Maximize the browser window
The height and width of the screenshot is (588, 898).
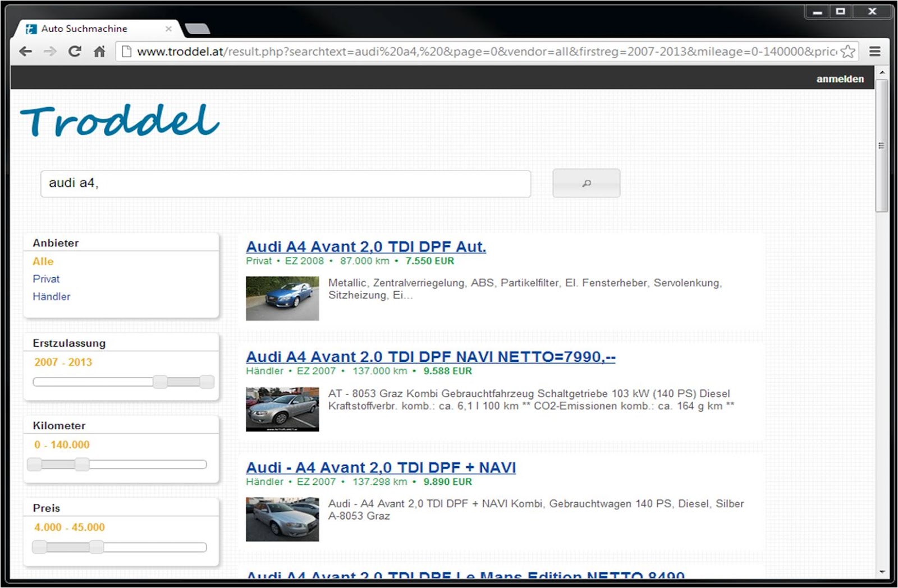click(x=840, y=11)
